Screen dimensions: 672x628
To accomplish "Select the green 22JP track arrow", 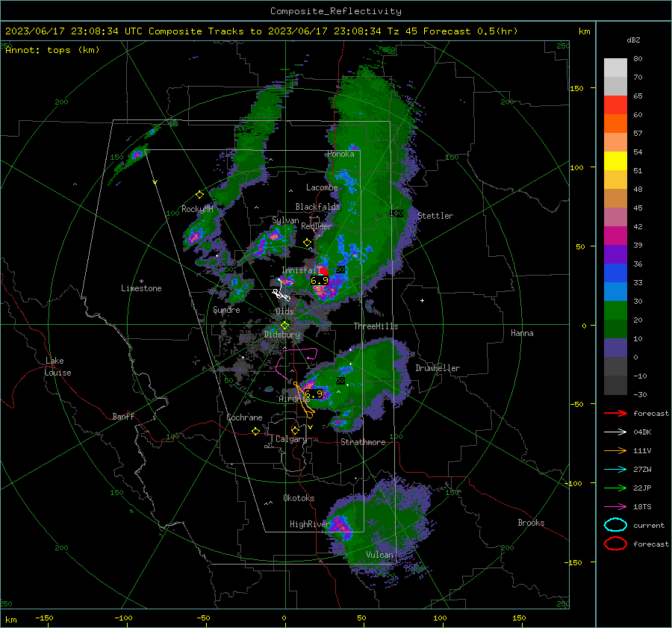I will point(615,488).
